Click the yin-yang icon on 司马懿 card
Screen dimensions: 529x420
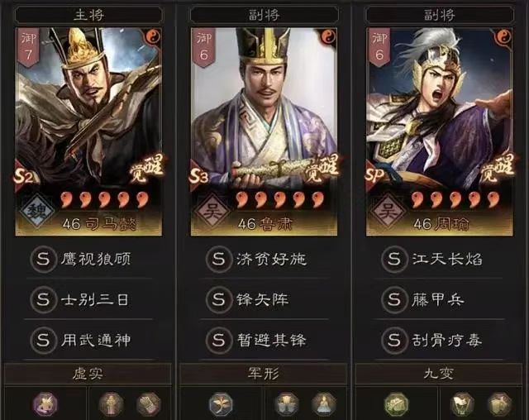(153, 37)
